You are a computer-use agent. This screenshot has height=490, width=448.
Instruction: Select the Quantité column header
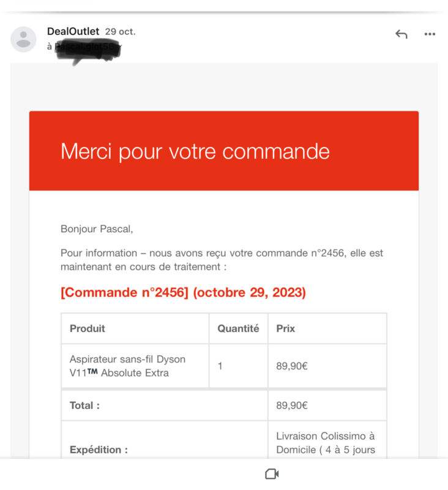(238, 328)
